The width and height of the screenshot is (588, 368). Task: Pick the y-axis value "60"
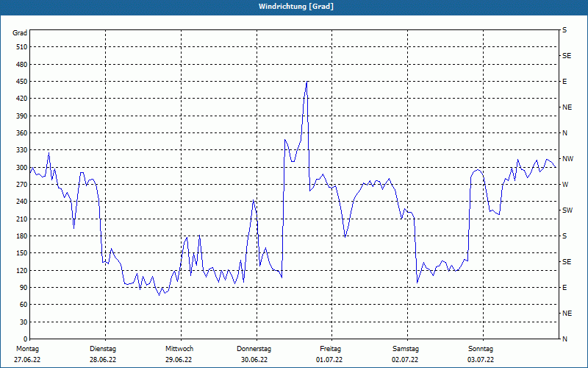24,305
